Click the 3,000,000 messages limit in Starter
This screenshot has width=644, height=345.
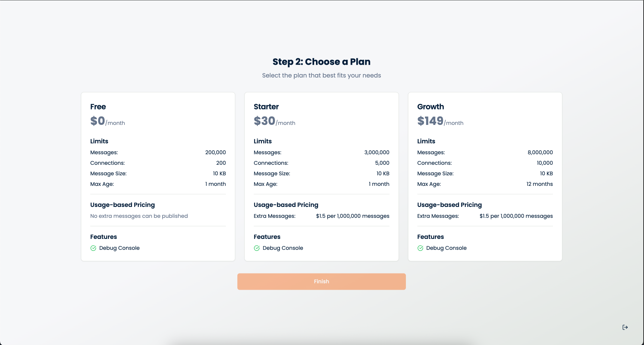377,153
